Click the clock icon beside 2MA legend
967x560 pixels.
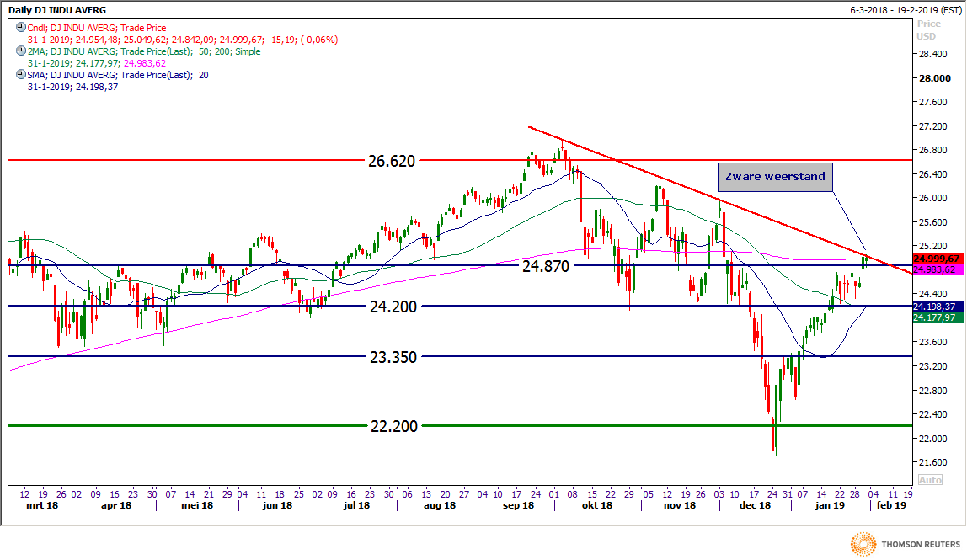pos(20,51)
